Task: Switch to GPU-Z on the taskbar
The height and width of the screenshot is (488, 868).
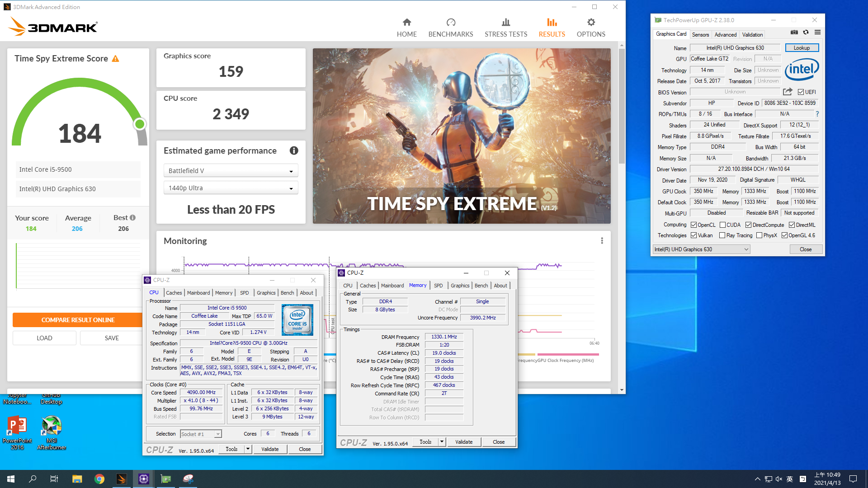Action: 166,479
